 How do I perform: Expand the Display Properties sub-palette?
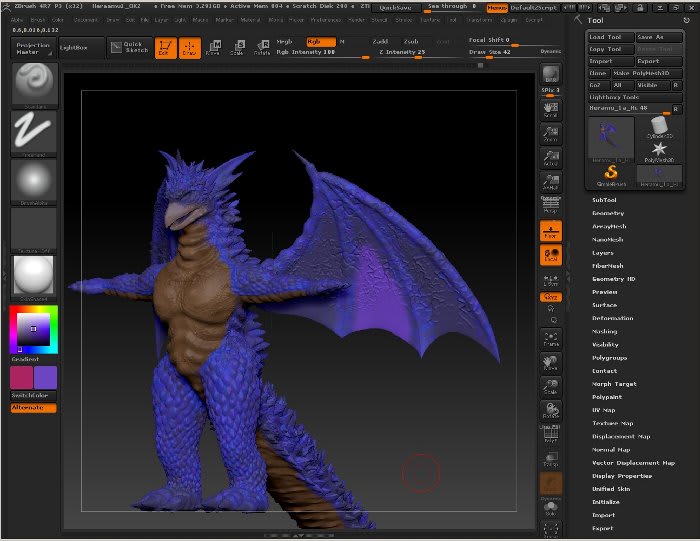(x=622, y=476)
